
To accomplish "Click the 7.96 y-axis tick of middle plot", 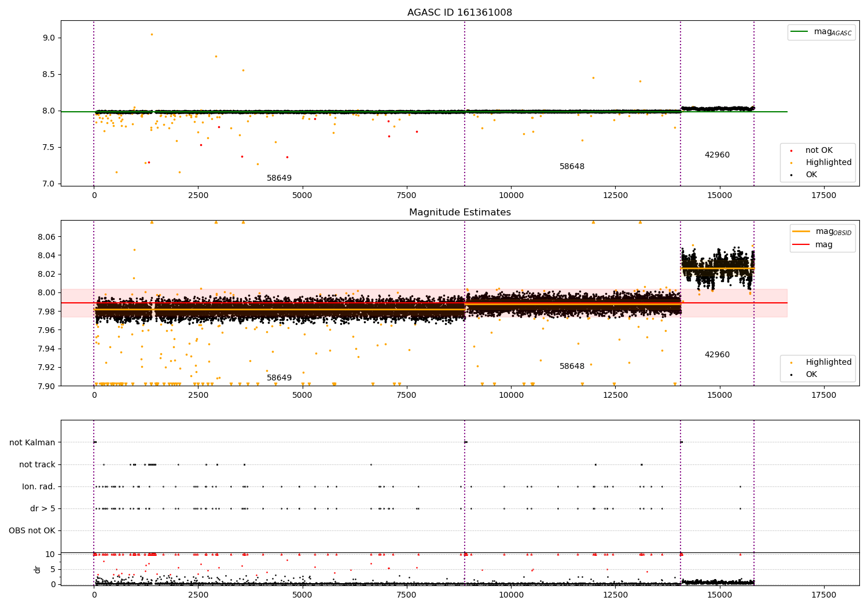I will [46, 330].
